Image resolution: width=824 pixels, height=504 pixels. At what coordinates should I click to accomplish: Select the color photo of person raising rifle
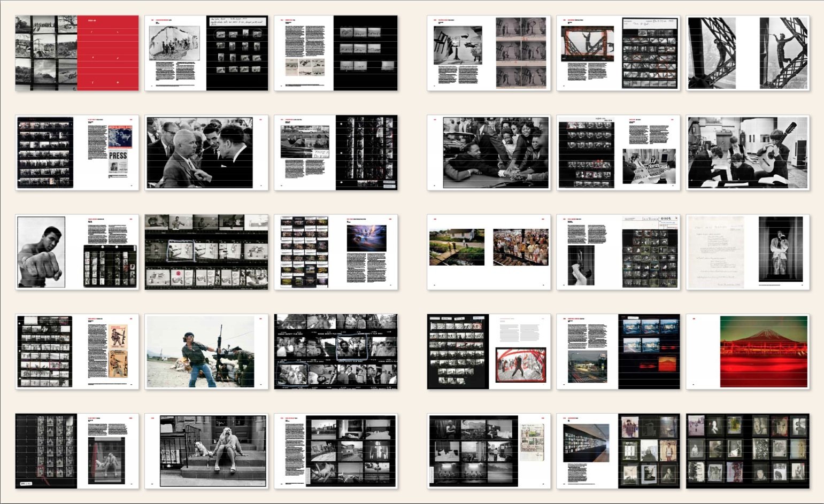click(206, 352)
